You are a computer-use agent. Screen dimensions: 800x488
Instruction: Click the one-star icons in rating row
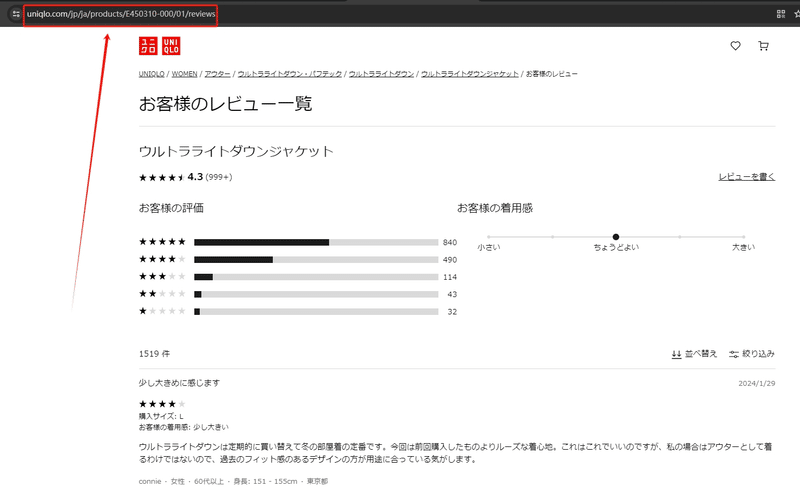pyautogui.click(x=162, y=311)
